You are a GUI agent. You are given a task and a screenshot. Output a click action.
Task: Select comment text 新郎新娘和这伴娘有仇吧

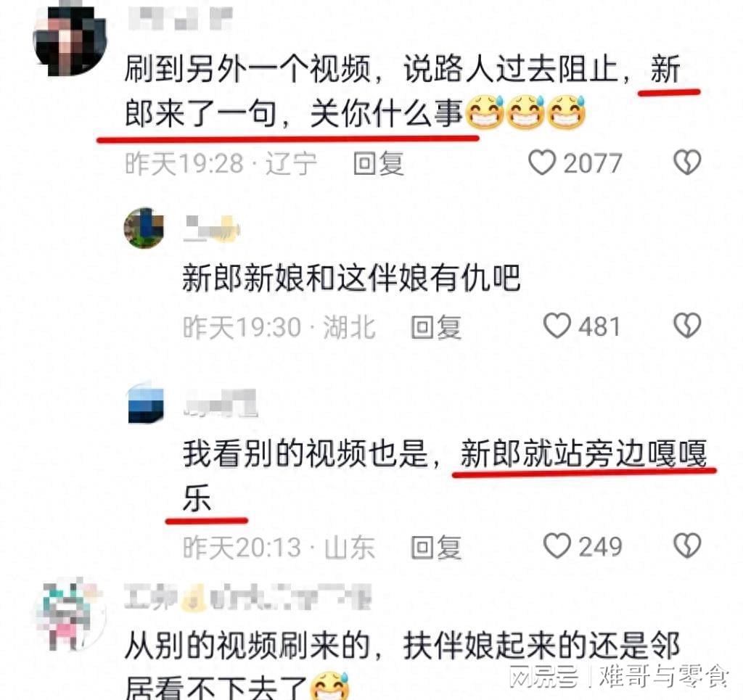coord(352,278)
